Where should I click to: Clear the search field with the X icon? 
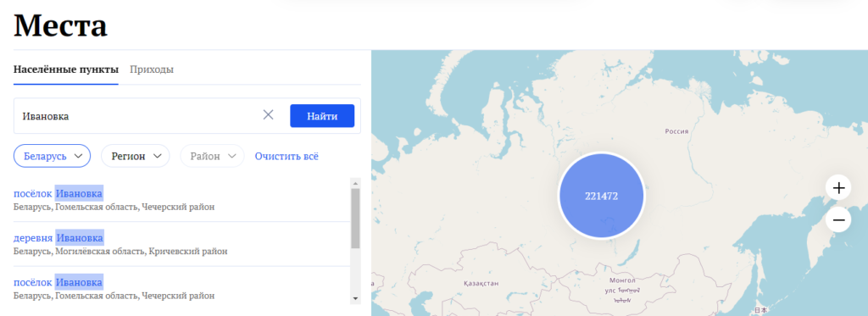point(268,115)
